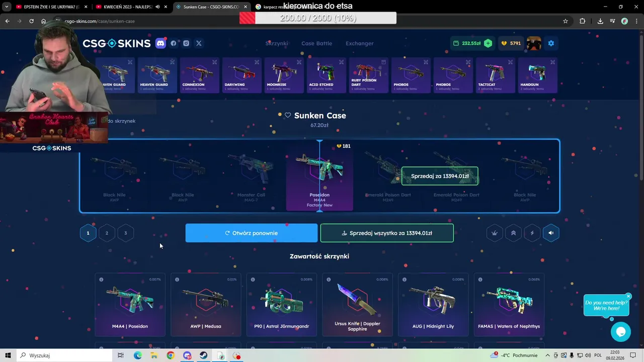Open info icon on AUG Midnight Lily card
This screenshot has height=362, width=644.
click(x=405, y=280)
